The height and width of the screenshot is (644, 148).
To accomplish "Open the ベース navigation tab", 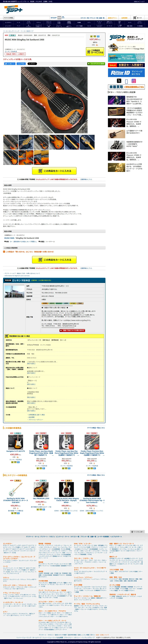I will click(x=18, y=22).
